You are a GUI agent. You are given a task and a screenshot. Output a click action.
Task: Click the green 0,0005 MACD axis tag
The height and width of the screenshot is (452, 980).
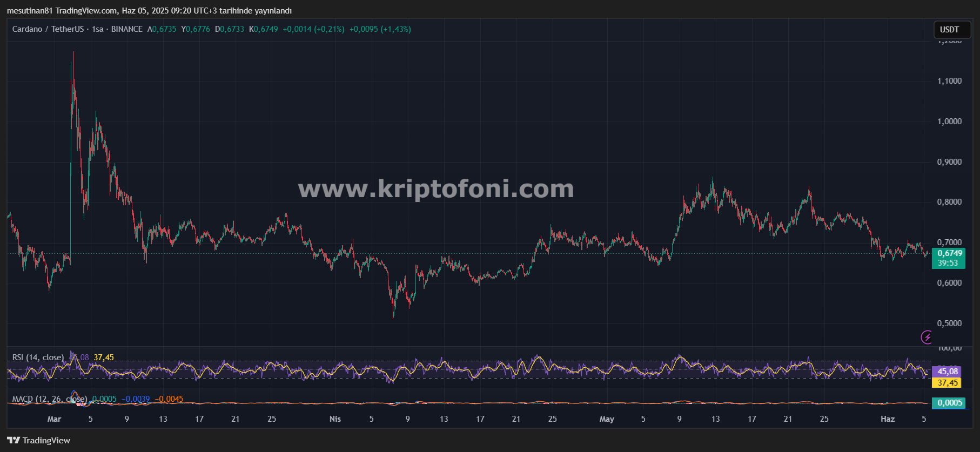pyautogui.click(x=949, y=403)
